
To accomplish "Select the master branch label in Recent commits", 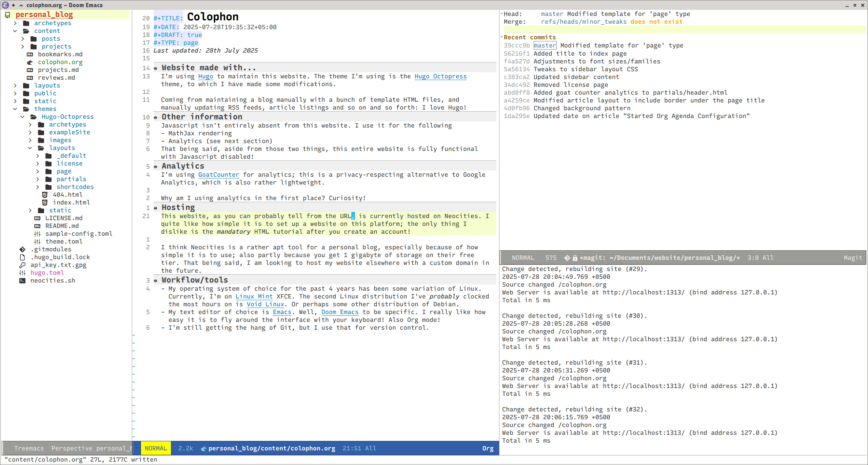I will [545, 45].
